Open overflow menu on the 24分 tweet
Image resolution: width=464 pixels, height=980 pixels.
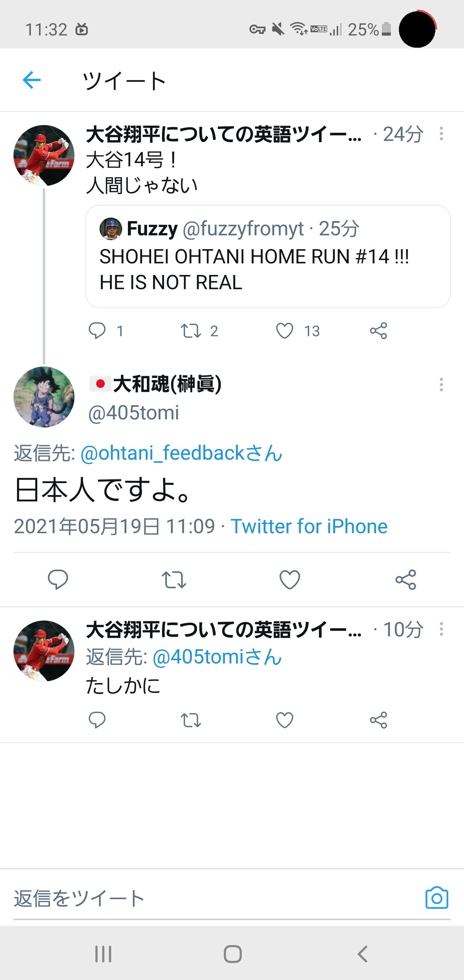[x=441, y=134]
